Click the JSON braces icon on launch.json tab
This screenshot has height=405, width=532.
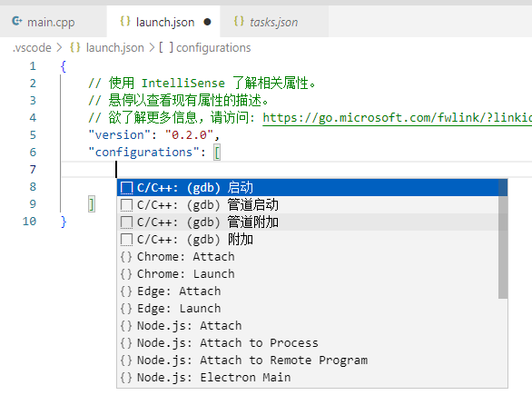click(x=125, y=22)
